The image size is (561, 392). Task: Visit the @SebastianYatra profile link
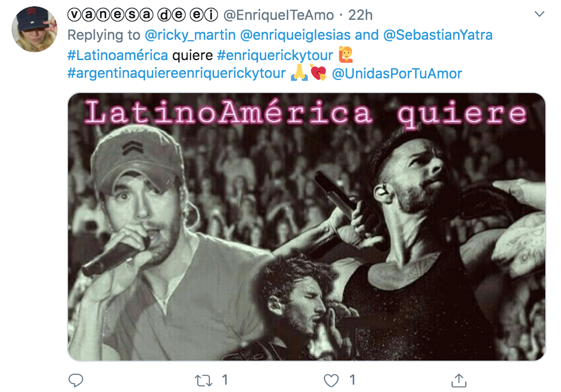(x=437, y=35)
